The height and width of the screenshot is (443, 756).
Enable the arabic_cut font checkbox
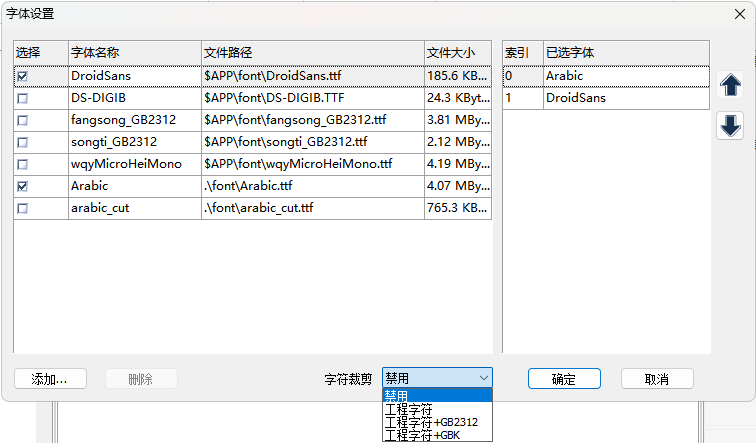tap(23, 208)
